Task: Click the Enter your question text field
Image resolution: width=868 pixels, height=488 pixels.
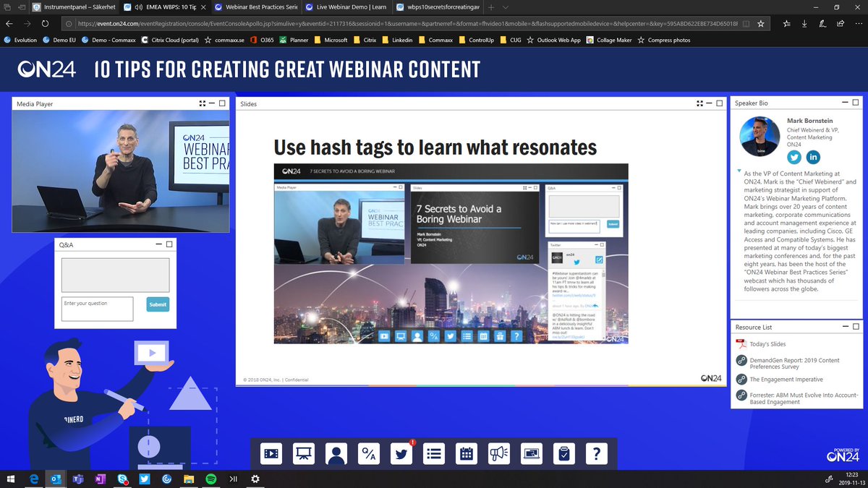Action: (x=97, y=309)
